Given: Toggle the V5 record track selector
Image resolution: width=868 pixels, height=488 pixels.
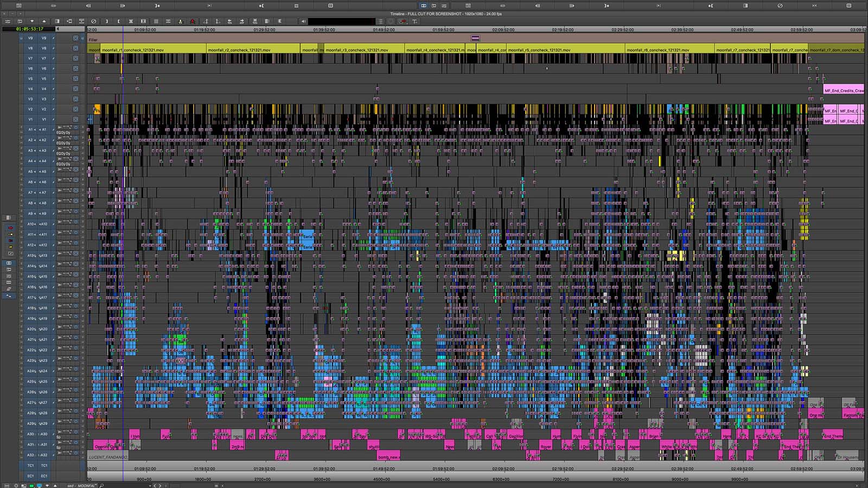Looking at the screenshot, I should [44, 79].
